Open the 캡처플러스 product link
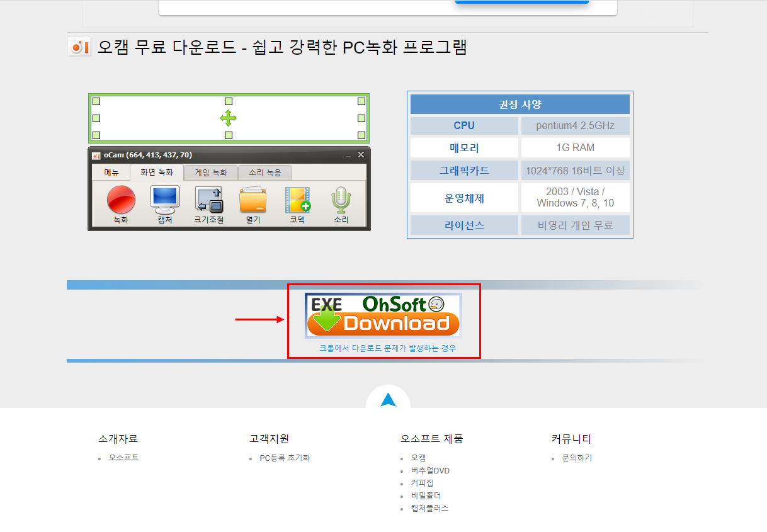 click(430, 508)
